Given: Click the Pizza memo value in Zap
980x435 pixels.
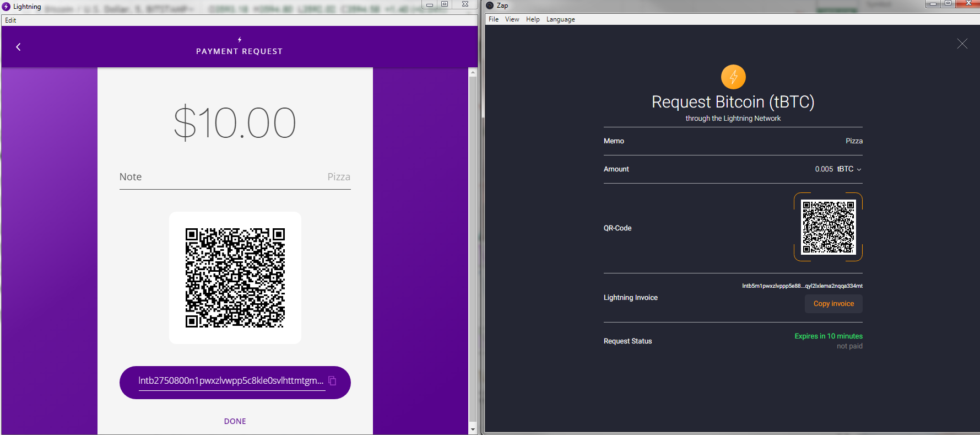Looking at the screenshot, I should [854, 141].
